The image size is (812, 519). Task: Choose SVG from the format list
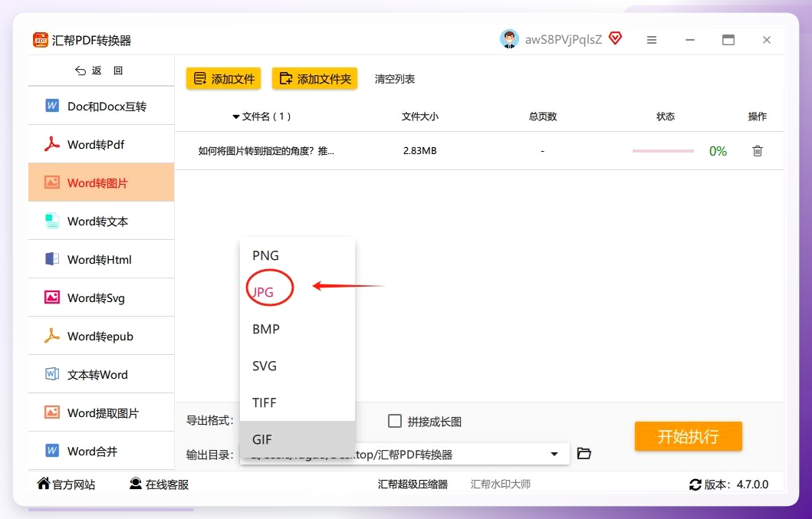pyautogui.click(x=298, y=366)
